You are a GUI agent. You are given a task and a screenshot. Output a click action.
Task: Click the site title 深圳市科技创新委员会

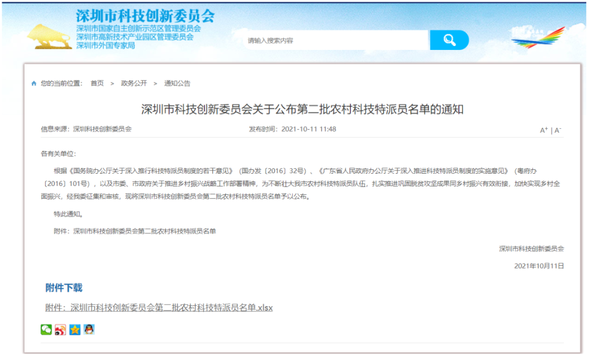point(144,16)
